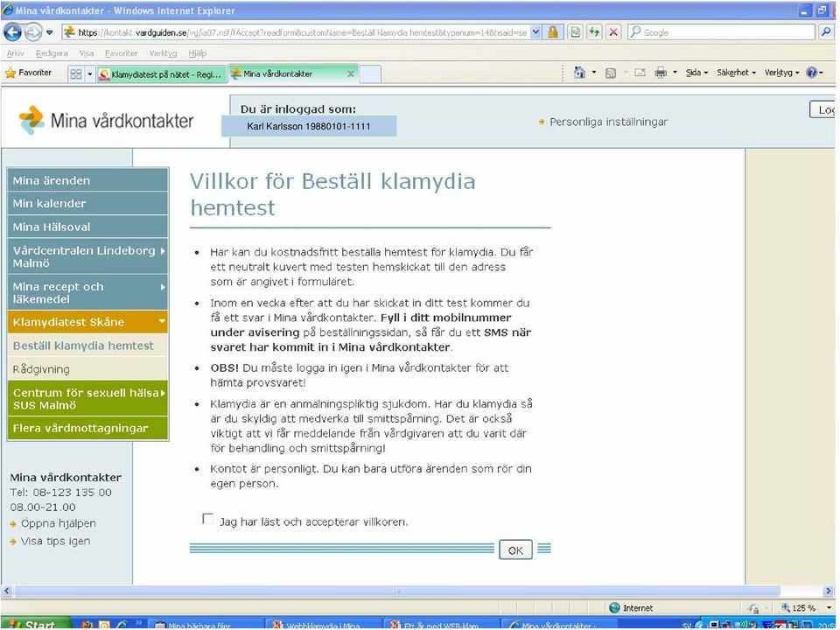
Task: Open the tab list dropdown arrow
Action: [89, 73]
